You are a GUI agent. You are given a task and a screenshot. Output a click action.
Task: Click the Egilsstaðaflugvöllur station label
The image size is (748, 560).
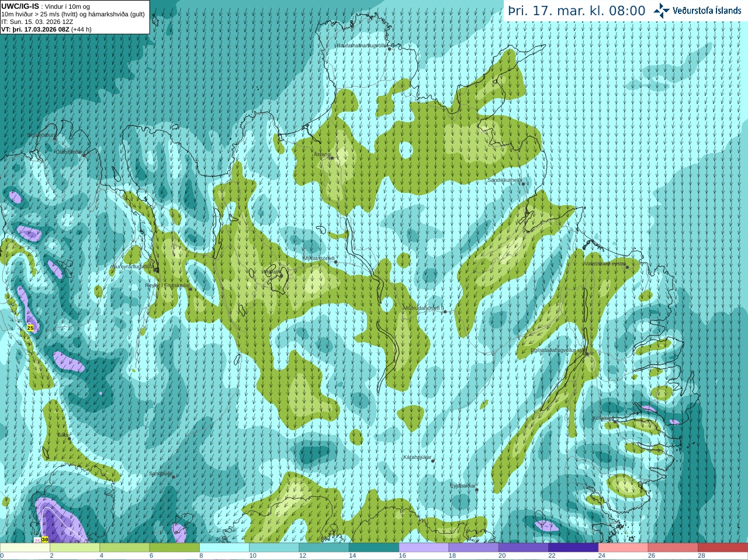557,351
